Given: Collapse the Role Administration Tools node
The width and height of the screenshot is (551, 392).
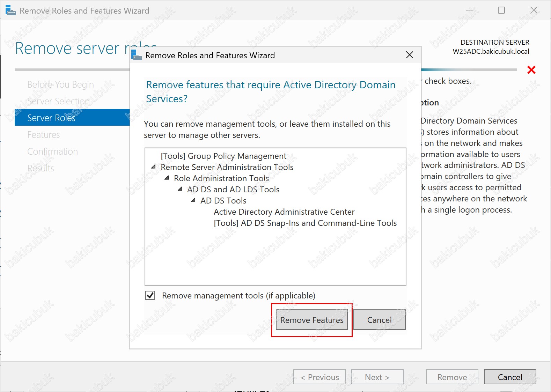Looking at the screenshot, I should click(167, 178).
